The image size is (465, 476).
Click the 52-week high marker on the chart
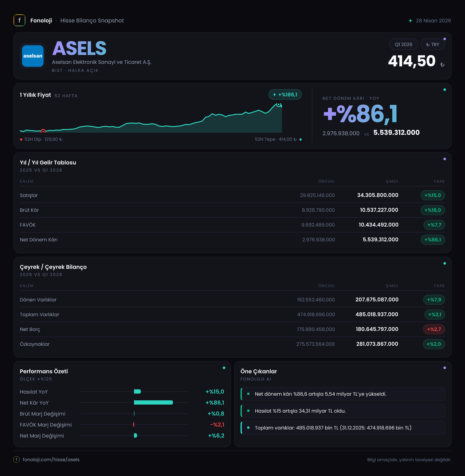tap(278, 105)
